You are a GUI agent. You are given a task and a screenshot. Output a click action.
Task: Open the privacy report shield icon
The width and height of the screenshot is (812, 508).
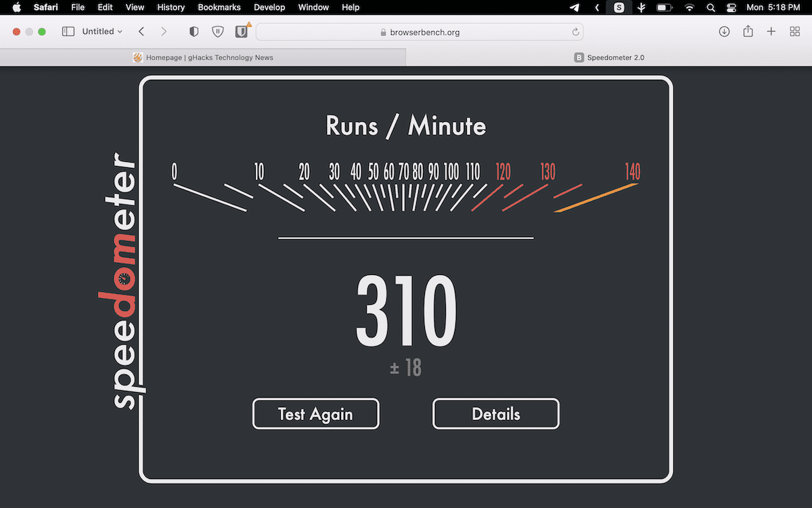click(194, 32)
